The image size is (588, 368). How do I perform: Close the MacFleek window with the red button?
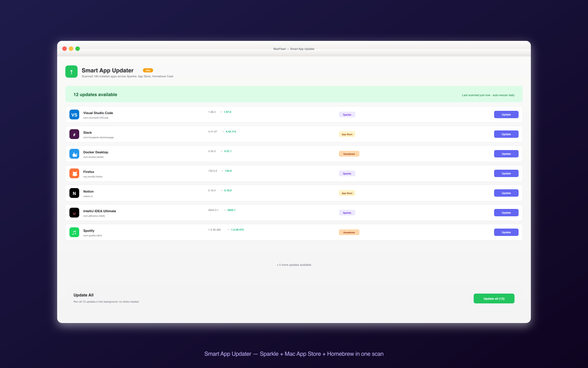(65, 49)
